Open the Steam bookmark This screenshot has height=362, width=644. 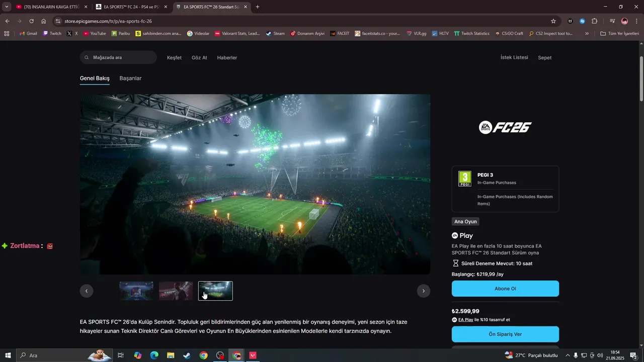(x=275, y=34)
